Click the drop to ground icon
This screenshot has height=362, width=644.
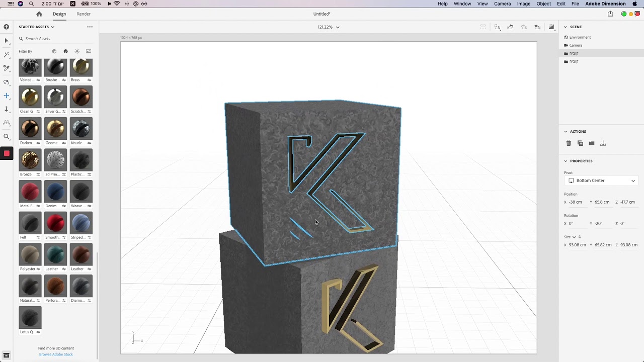click(x=603, y=143)
